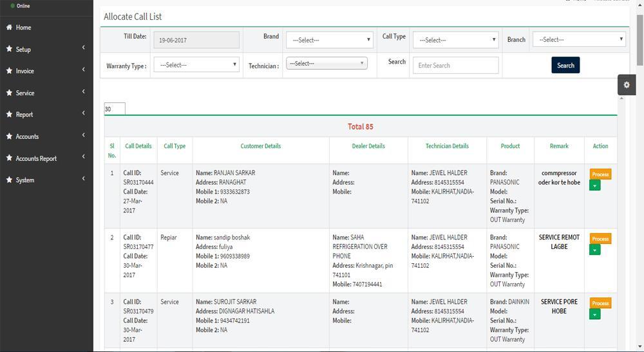Open green action dropdown for sandip boshak
This screenshot has height=352, width=644.
(594, 250)
